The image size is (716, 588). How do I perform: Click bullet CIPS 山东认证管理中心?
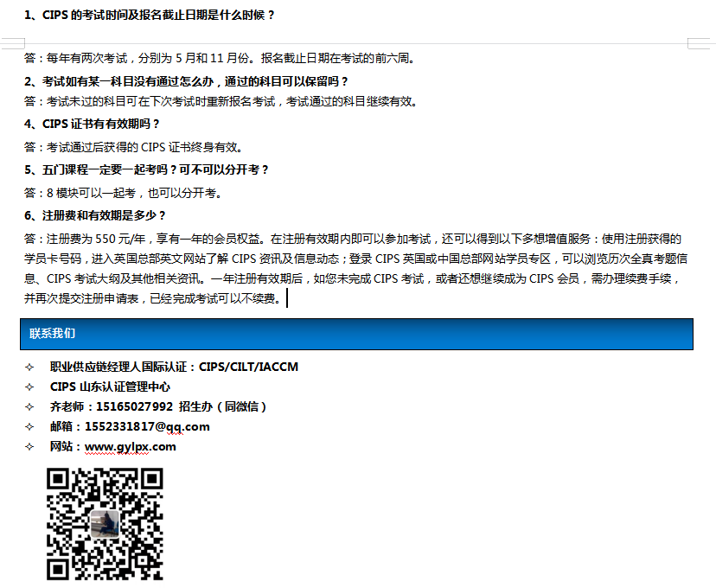tap(110, 387)
